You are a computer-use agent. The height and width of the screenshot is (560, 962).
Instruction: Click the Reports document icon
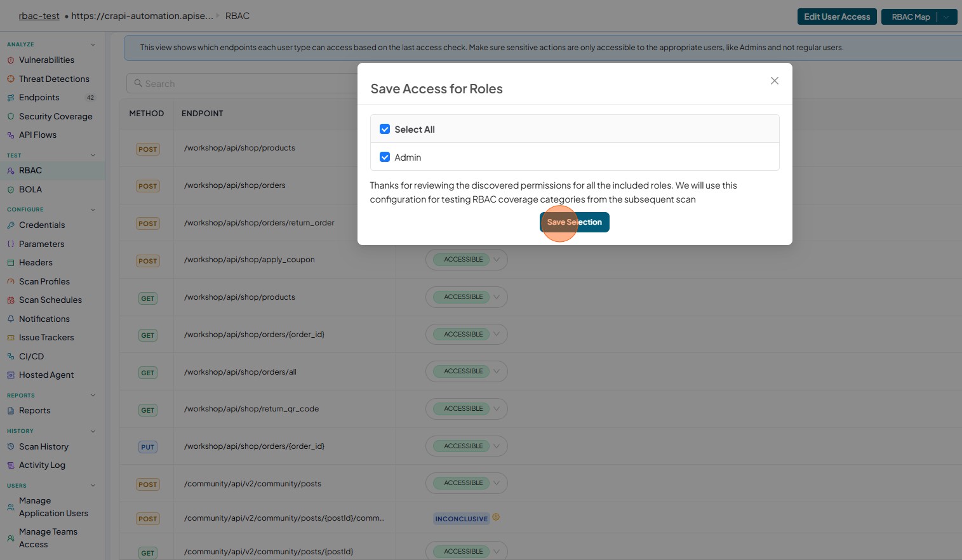[11, 411]
